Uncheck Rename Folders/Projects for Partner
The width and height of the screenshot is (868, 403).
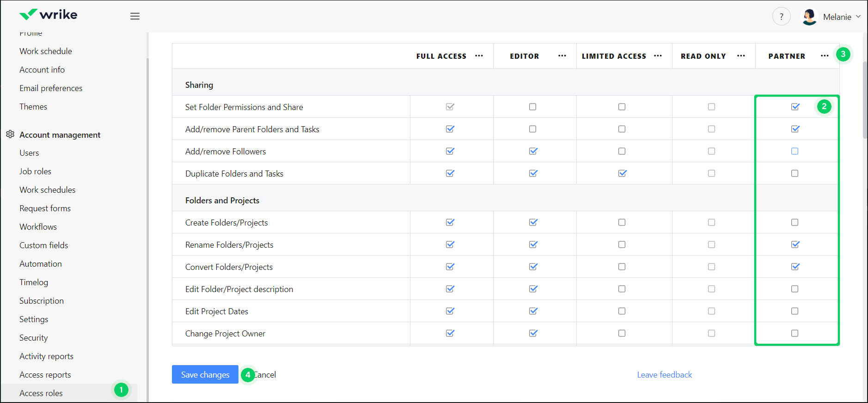click(795, 244)
